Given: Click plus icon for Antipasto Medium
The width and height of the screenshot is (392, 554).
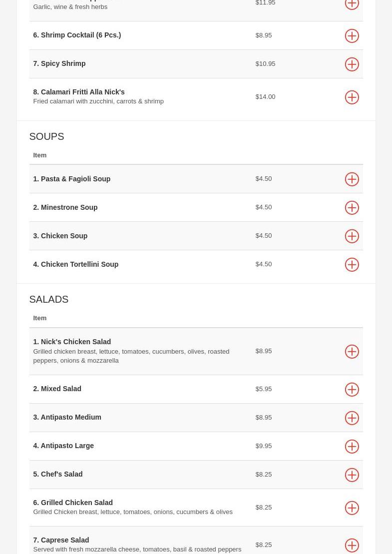Looking at the screenshot, I should tap(352, 418).
